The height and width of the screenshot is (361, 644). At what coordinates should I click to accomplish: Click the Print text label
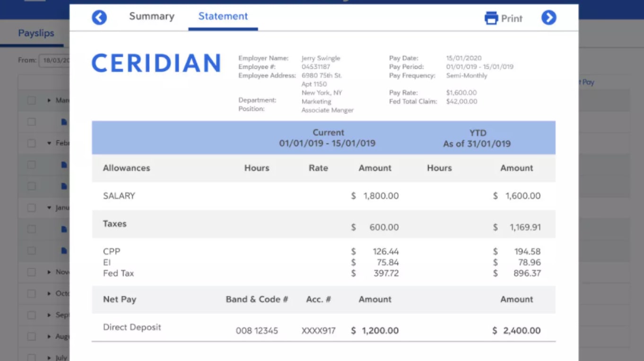point(512,18)
